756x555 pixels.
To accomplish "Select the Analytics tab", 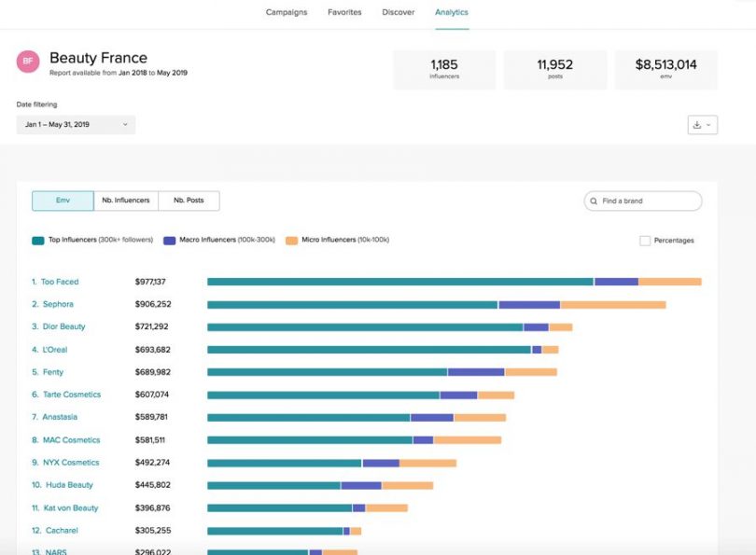I will [x=452, y=12].
